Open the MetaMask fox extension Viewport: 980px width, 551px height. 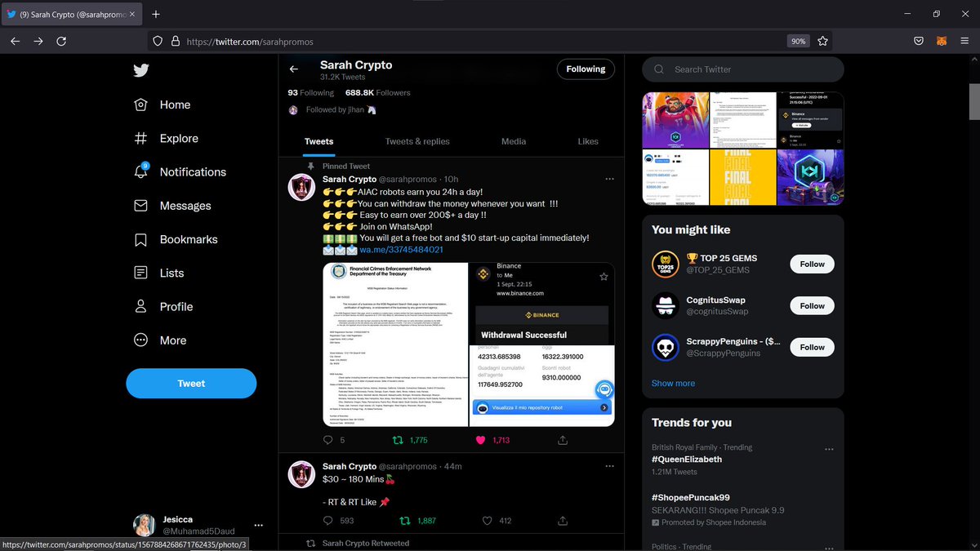941,41
